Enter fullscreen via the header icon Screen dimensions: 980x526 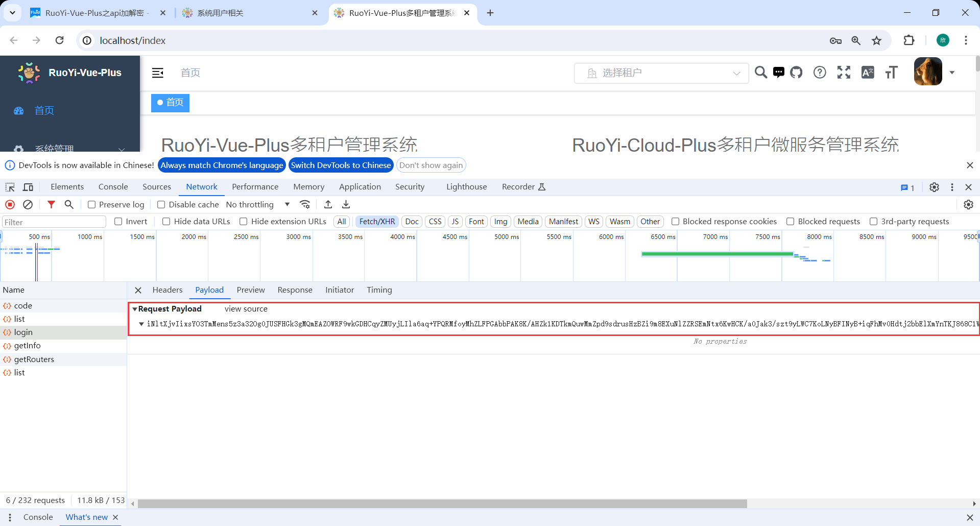(843, 73)
